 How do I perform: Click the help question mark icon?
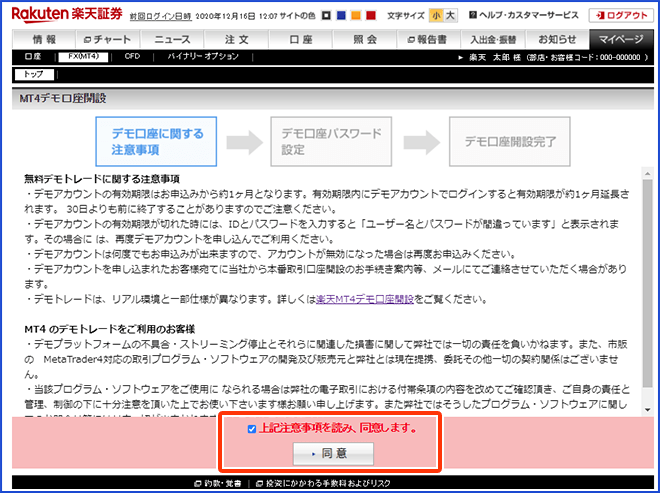point(473,15)
